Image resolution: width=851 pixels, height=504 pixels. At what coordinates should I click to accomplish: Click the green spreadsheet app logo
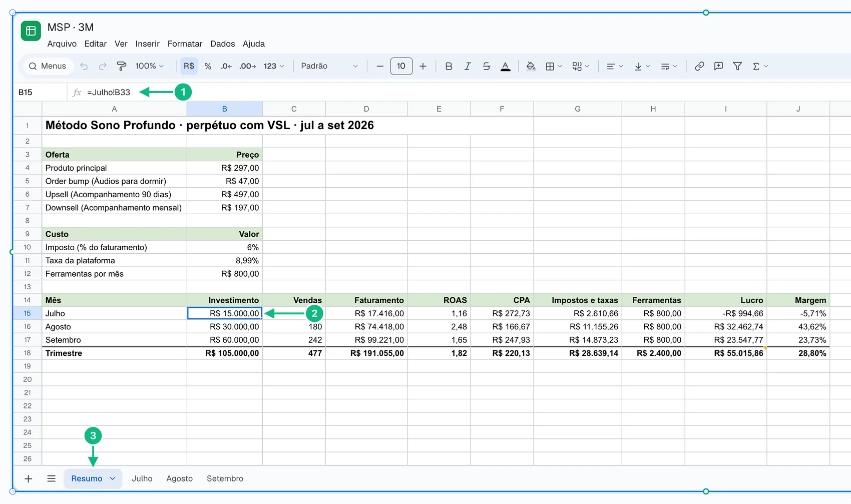[x=31, y=31]
